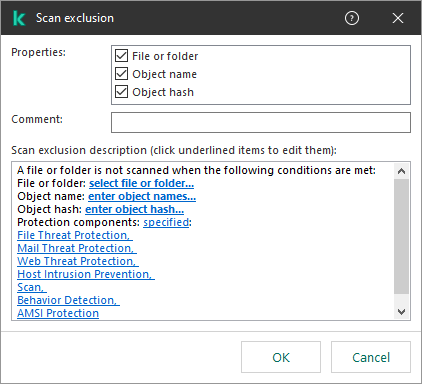Screen dimensions: 422x384
Task: Confirm with the OK button
Action: (281, 357)
